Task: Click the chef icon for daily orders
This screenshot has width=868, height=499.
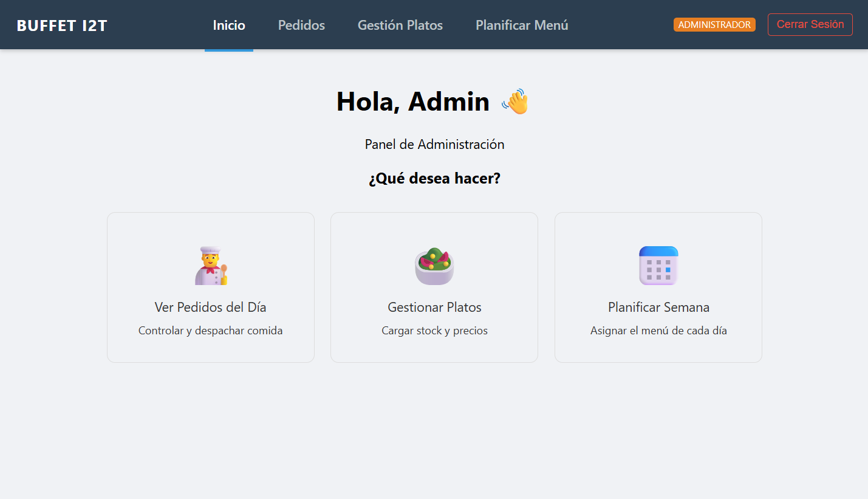Action: (211, 266)
